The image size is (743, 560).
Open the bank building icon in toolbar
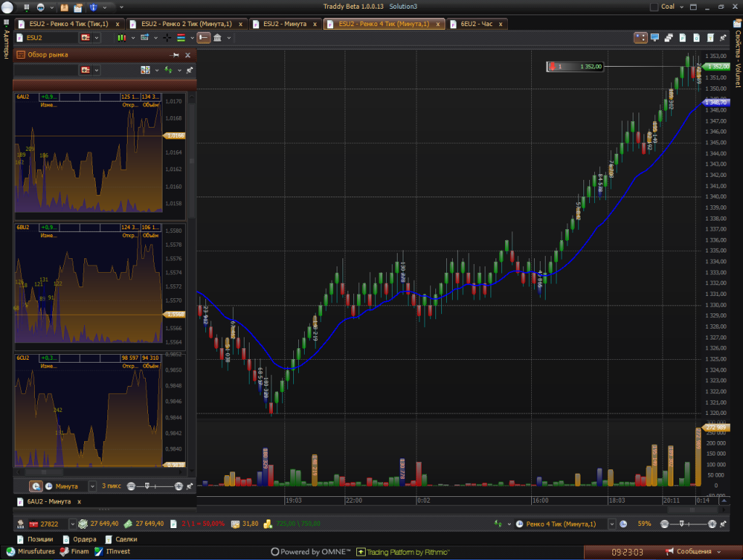click(218, 37)
